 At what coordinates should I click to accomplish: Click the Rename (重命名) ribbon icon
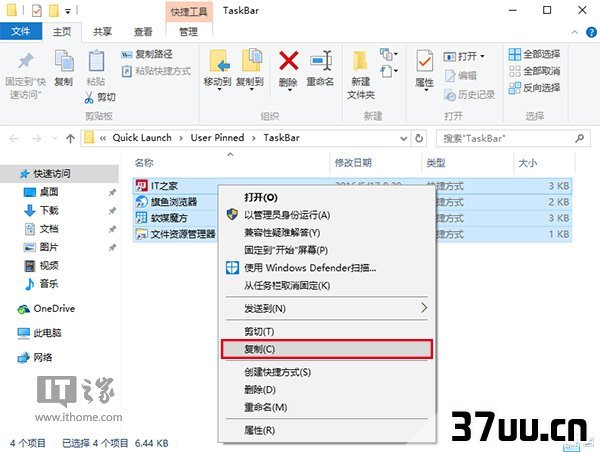(x=321, y=61)
